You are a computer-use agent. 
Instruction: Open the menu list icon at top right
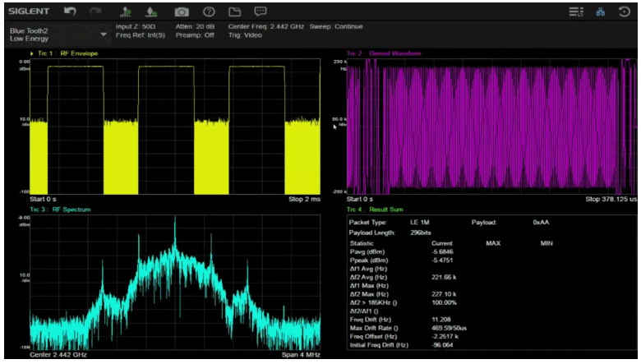pyautogui.click(x=576, y=12)
